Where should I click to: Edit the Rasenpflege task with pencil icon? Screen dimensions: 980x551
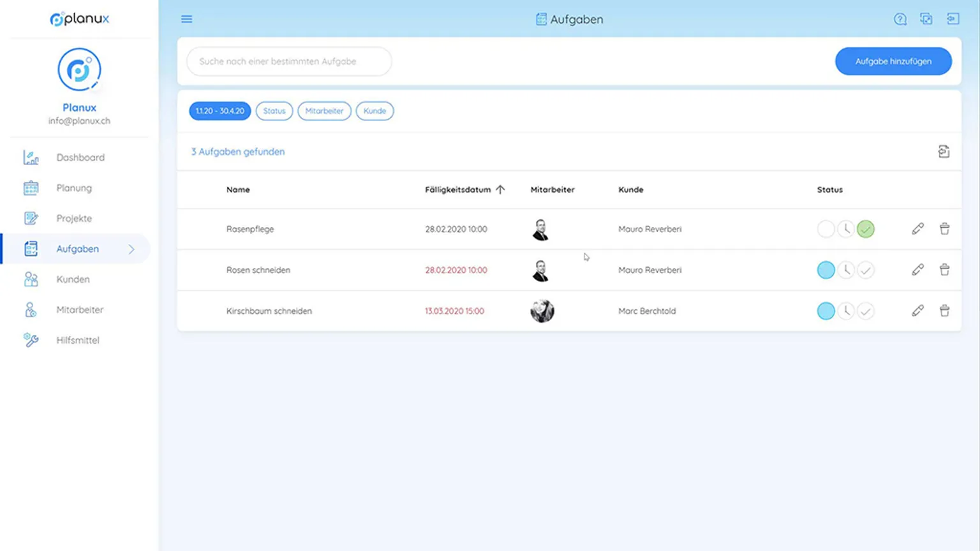917,229
